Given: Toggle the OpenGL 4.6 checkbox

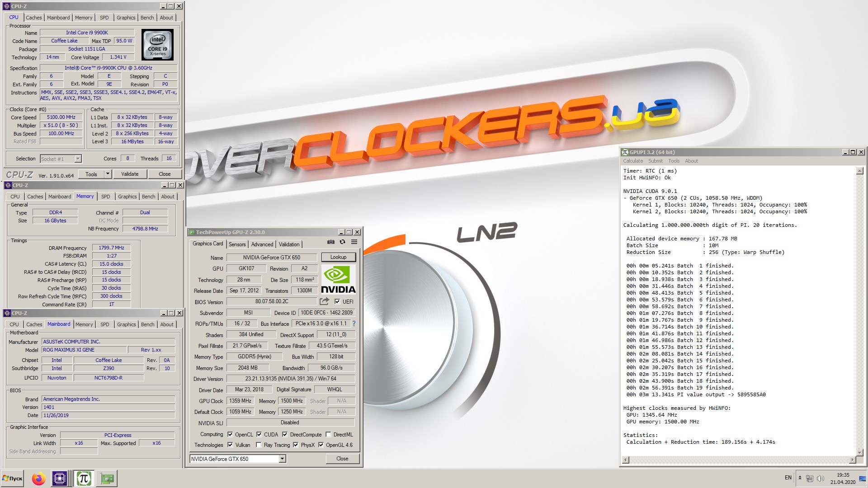Looking at the screenshot, I should 321,445.
